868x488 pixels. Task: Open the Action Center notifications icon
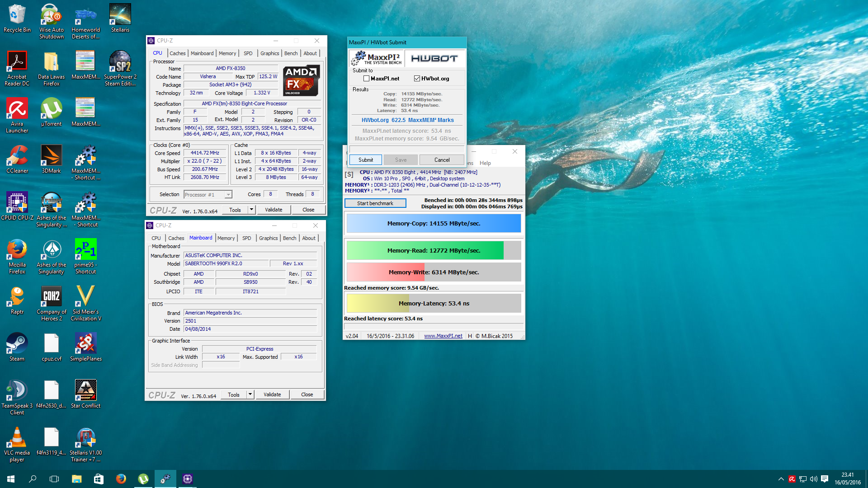tap(825, 479)
